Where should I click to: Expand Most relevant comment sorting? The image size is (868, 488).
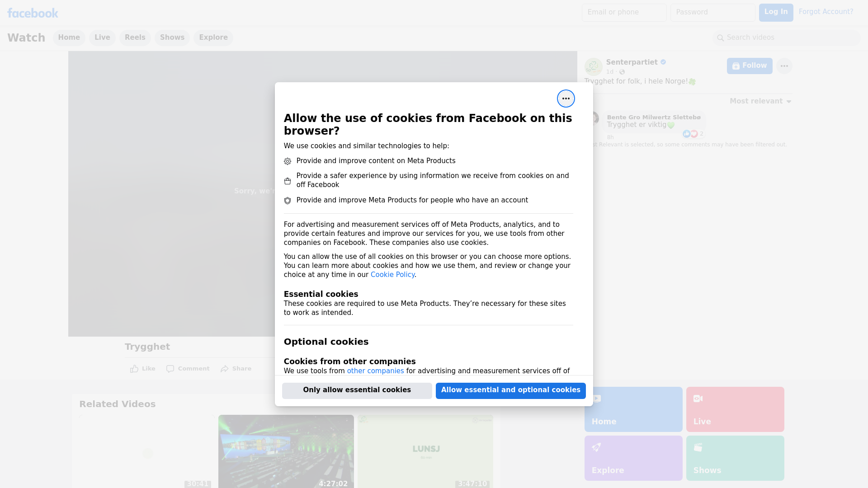click(760, 101)
